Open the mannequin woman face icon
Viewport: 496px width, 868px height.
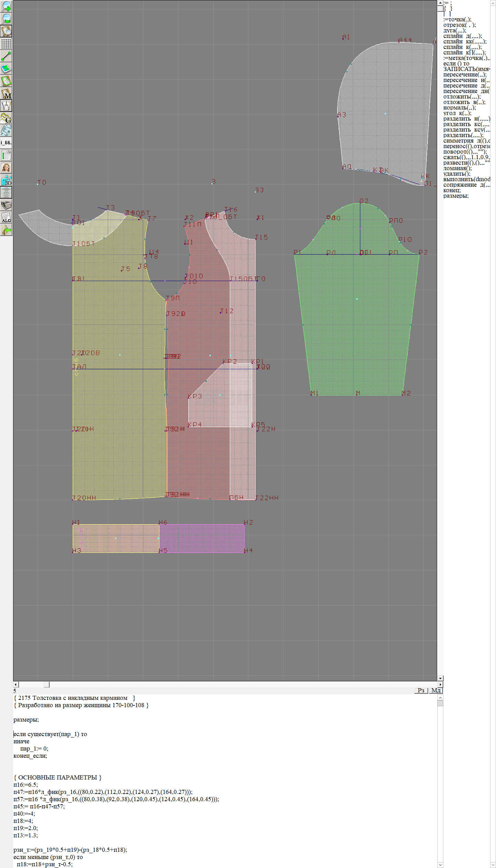point(6,168)
